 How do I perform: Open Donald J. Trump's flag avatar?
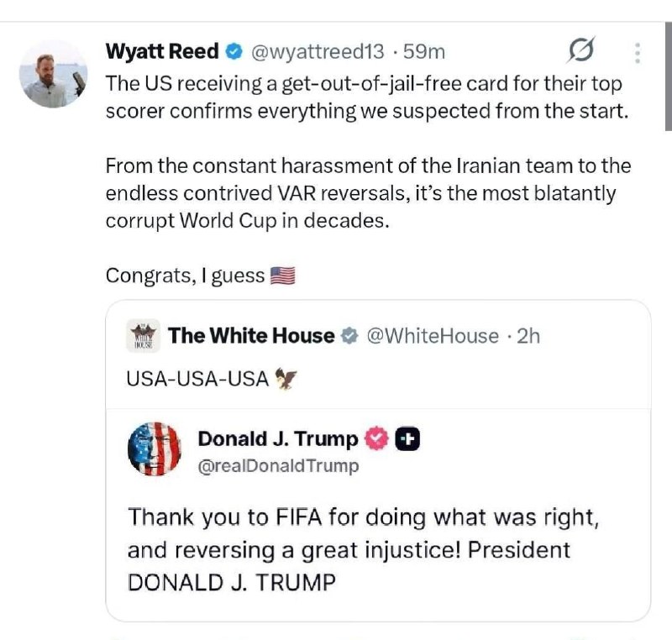[155, 449]
